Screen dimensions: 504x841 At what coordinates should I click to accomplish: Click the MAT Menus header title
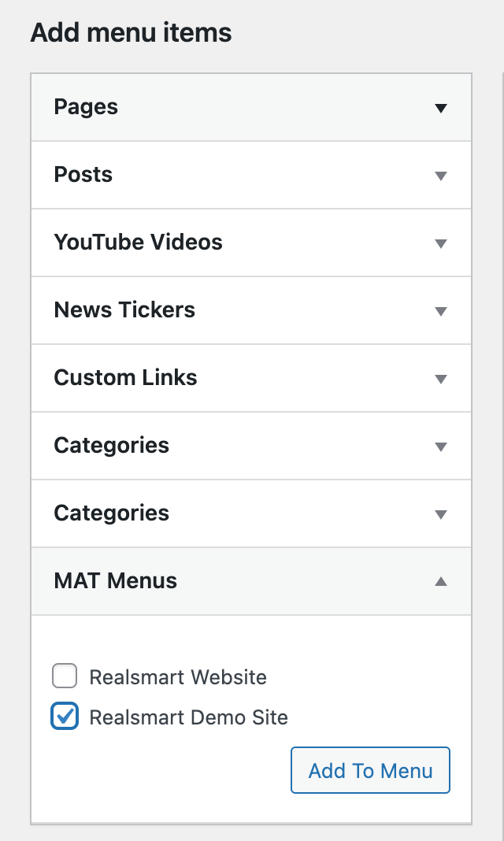click(x=115, y=580)
